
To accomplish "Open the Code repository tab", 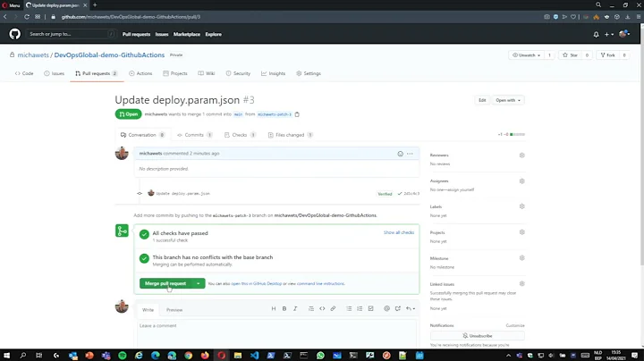I will 24,73.
